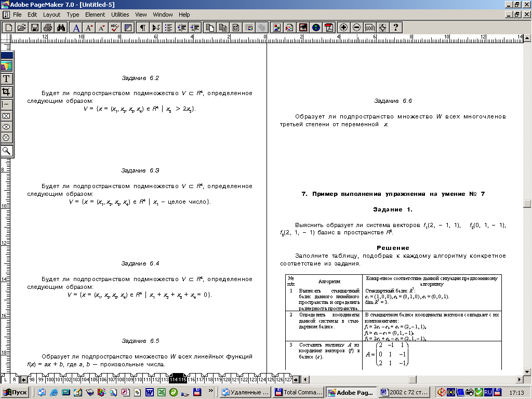Viewport: 532px width, 399px height.
Task: Go to page 127 tab
Action: click(288, 379)
